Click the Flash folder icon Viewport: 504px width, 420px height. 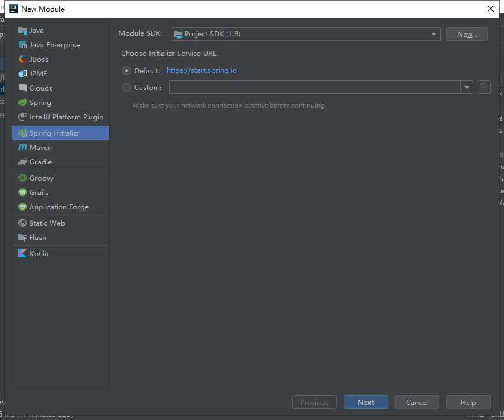(x=22, y=237)
